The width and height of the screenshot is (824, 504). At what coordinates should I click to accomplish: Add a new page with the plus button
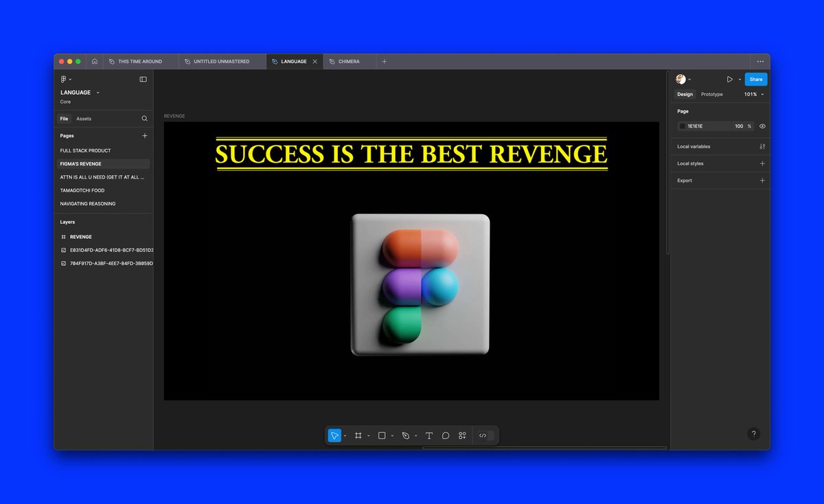[x=144, y=135]
